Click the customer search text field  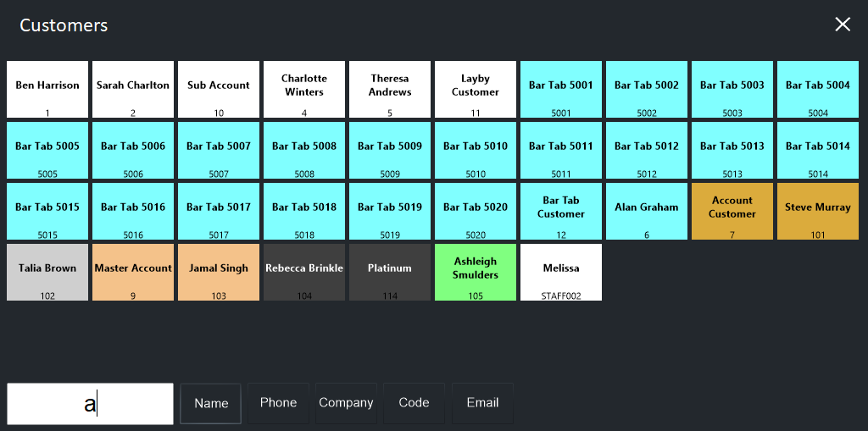[x=90, y=404]
